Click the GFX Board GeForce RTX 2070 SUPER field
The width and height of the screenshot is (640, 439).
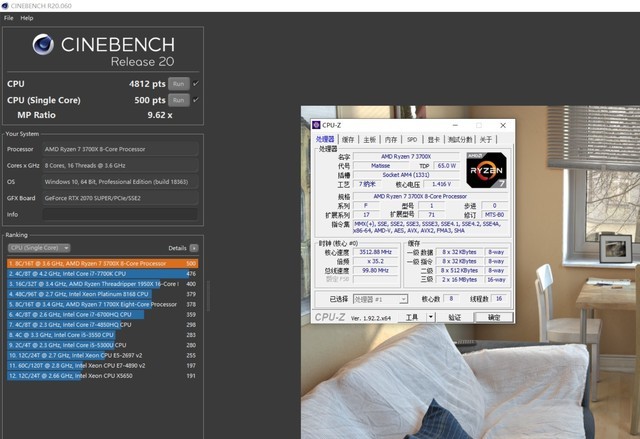(120, 198)
